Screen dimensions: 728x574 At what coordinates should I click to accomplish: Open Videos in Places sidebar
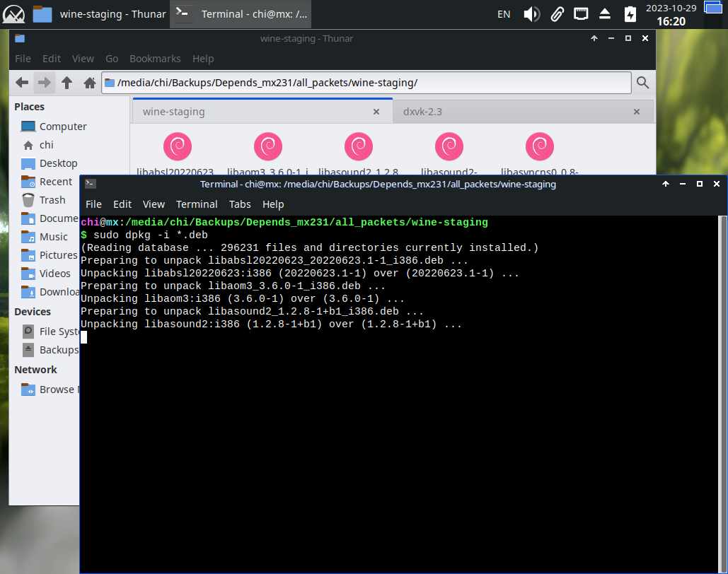pos(47,274)
